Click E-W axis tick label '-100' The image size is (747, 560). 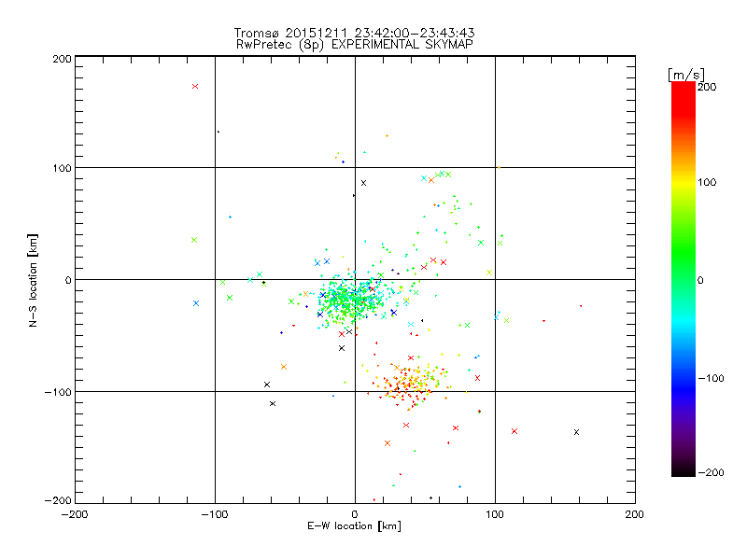[x=215, y=514]
